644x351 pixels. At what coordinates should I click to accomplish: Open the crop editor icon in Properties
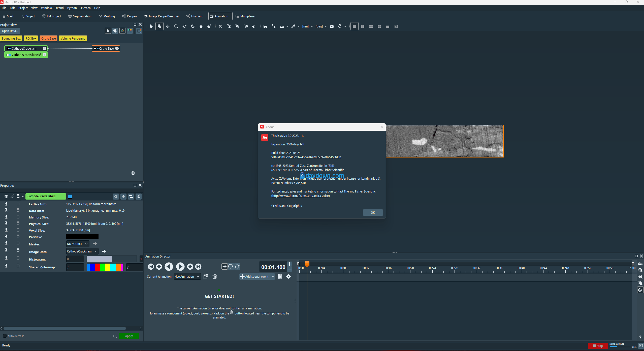pyautogui.click(x=131, y=197)
